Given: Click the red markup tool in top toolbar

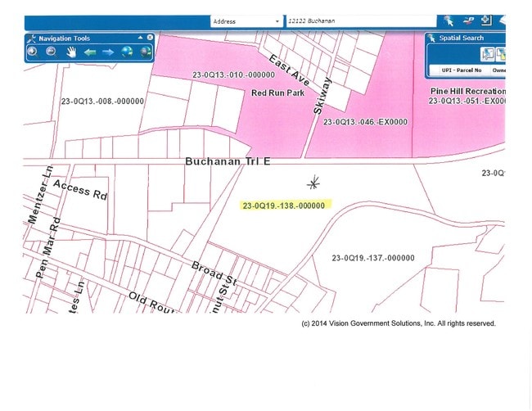Looking at the screenshot, I should [x=468, y=21].
